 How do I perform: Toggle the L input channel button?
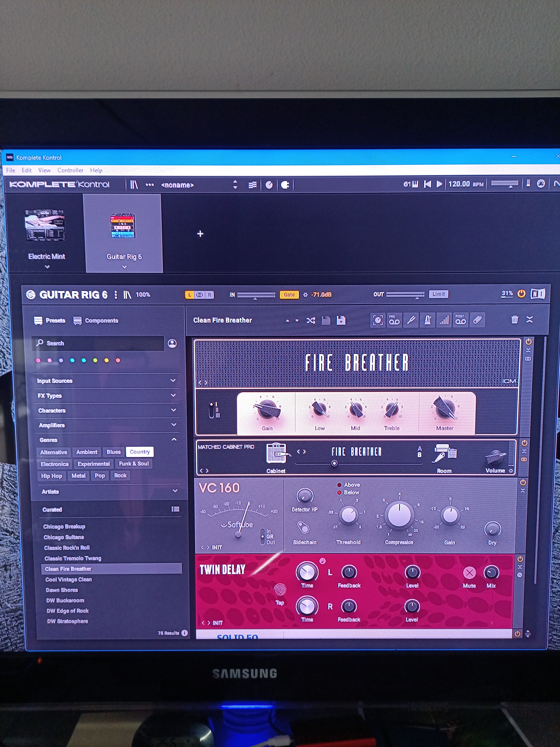pyautogui.click(x=189, y=295)
